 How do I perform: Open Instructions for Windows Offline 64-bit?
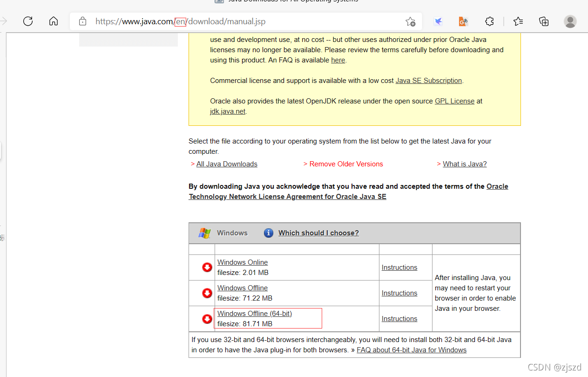tap(399, 319)
